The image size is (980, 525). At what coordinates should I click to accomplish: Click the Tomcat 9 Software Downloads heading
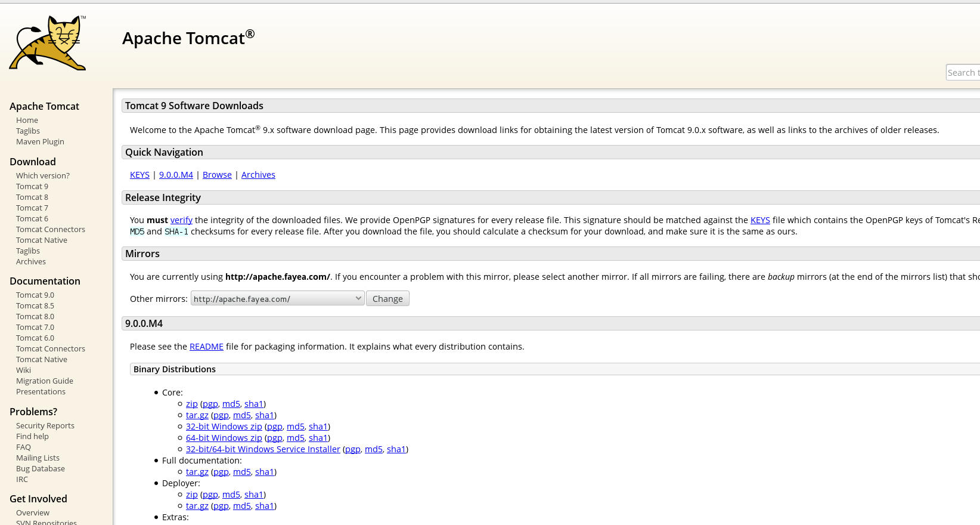tap(194, 106)
